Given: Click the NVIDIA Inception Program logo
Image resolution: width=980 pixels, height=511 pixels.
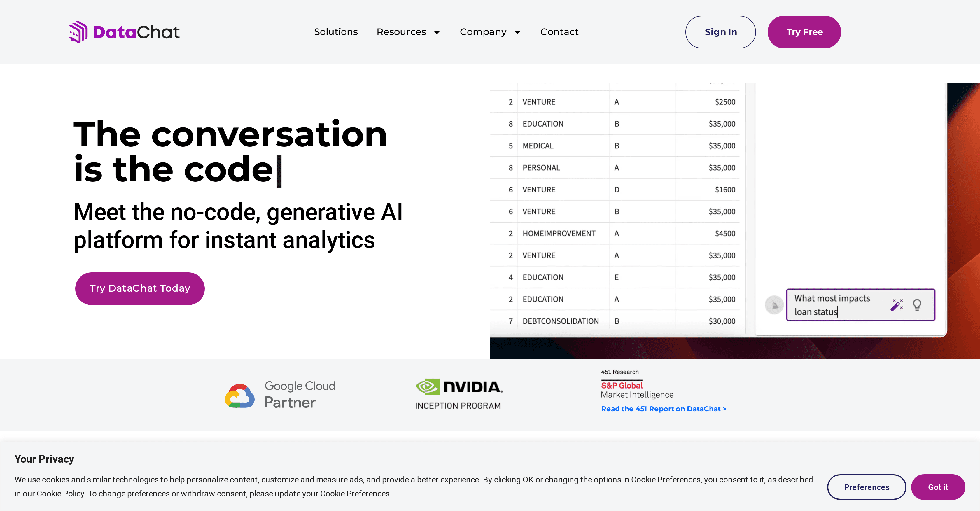Looking at the screenshot, I should [459, 394].
